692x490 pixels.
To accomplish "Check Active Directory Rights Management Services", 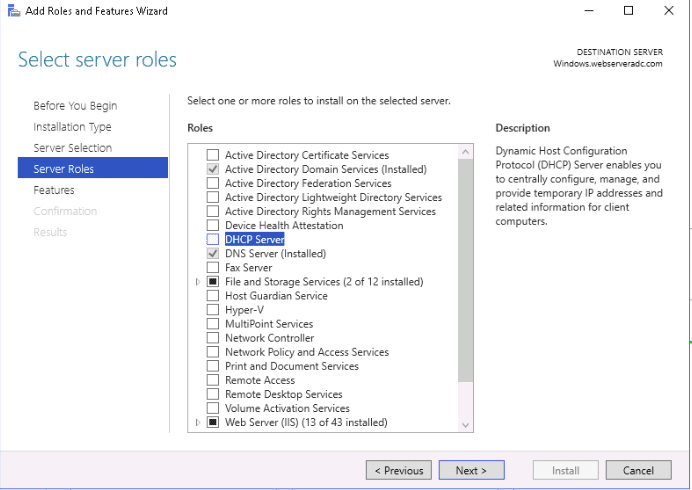I will 213,211.
